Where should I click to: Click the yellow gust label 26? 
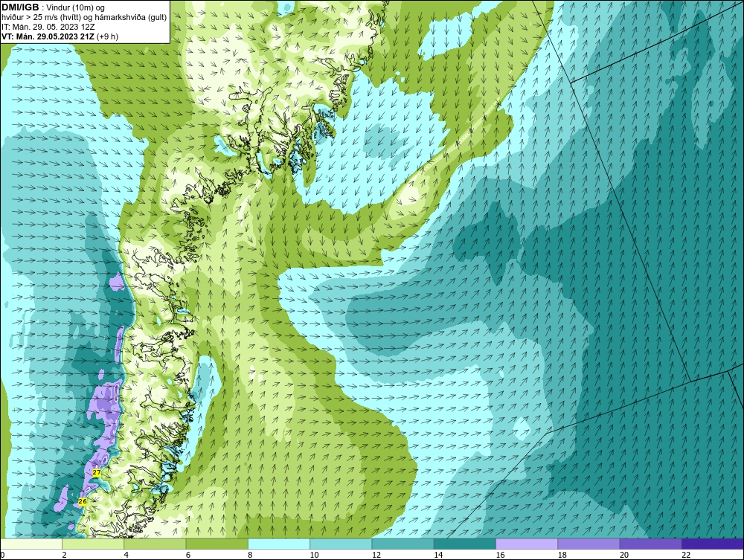pyautogui.click(x=83, y=501)
